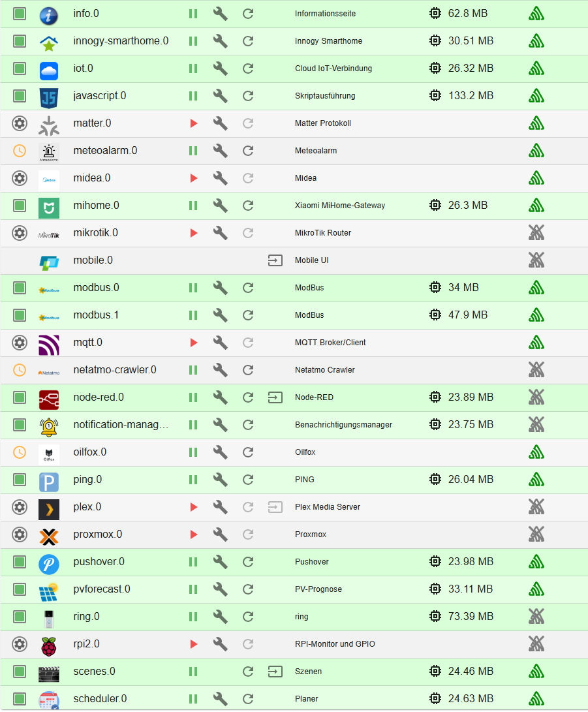588x712 pixels.
Task: Reload the pvforecast.0 instance
Action: click(x=248, y=589)
